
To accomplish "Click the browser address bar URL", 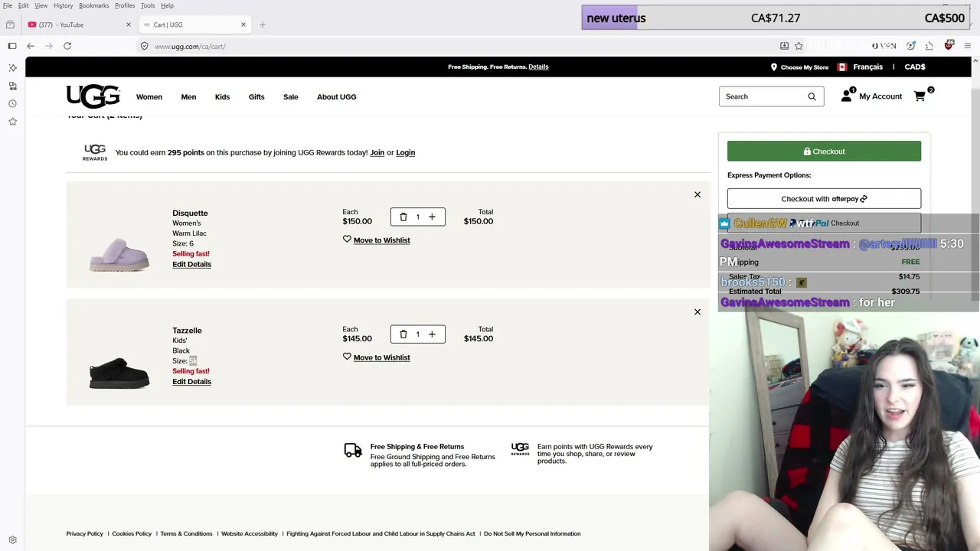I will pos(190,46).
